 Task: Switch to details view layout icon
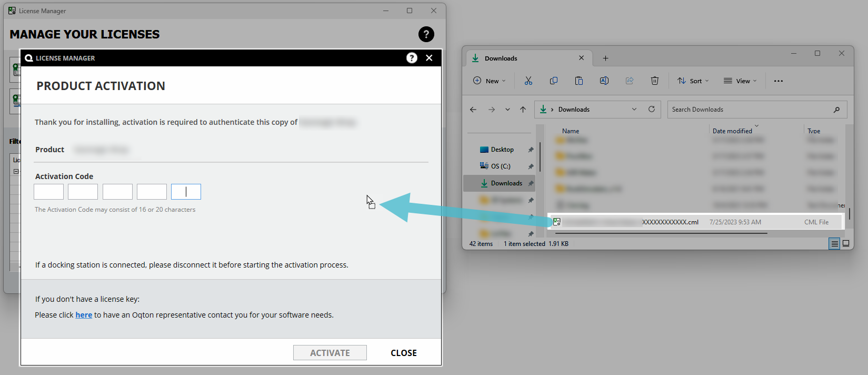pyautogui.click(x=834, y=243)
